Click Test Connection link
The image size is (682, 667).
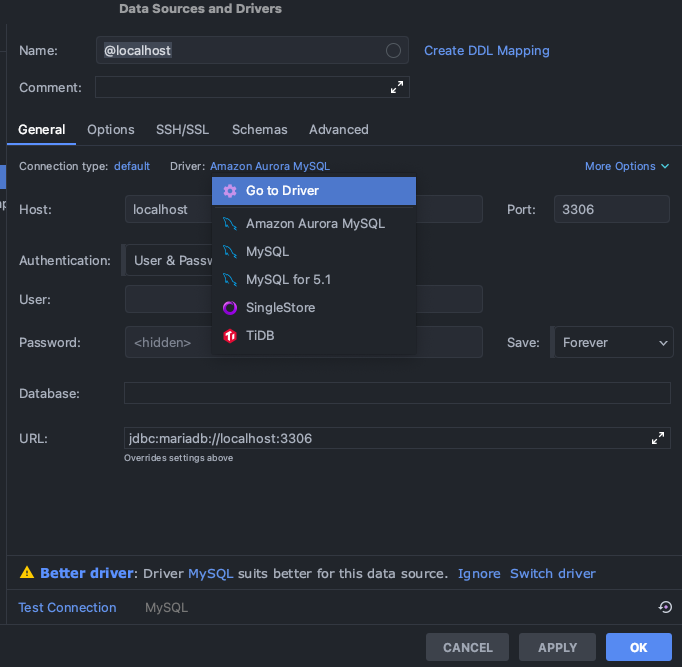coord(67,607)
